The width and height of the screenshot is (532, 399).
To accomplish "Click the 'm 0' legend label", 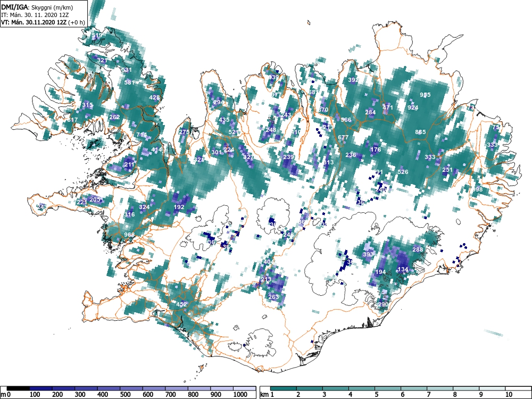I will (x=5, y=395).
